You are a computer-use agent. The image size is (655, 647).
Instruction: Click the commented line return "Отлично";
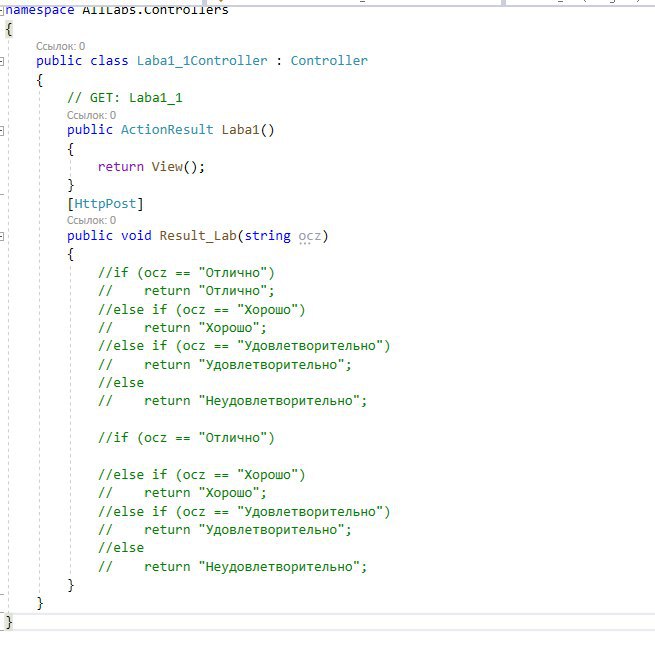(186, 291)
